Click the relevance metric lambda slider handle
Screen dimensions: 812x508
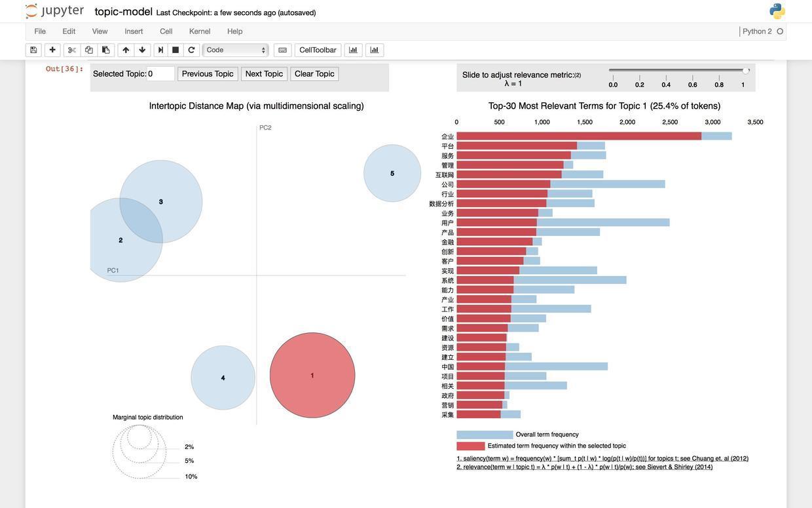[746, 71]
